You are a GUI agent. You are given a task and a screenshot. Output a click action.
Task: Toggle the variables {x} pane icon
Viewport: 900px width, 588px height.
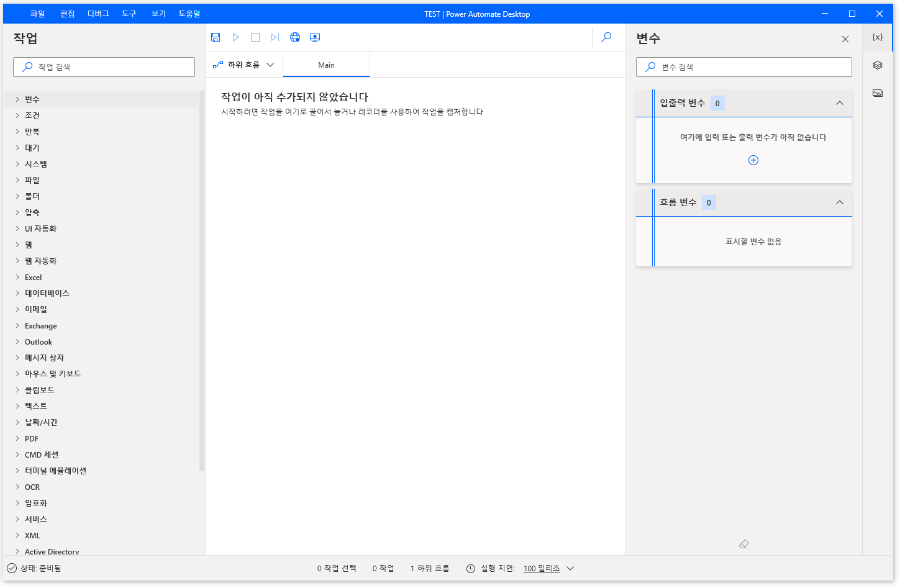(878, 37)
